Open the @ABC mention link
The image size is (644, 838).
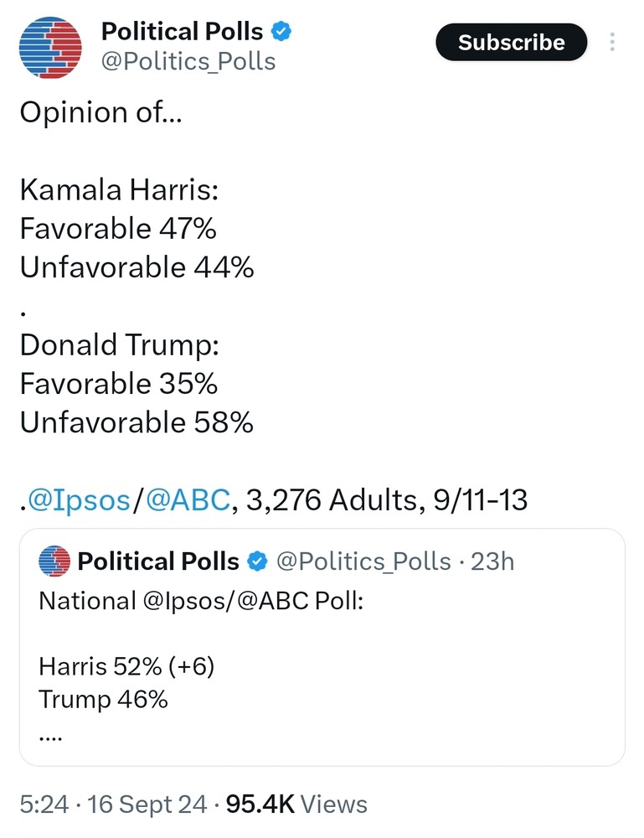[188, 500]
